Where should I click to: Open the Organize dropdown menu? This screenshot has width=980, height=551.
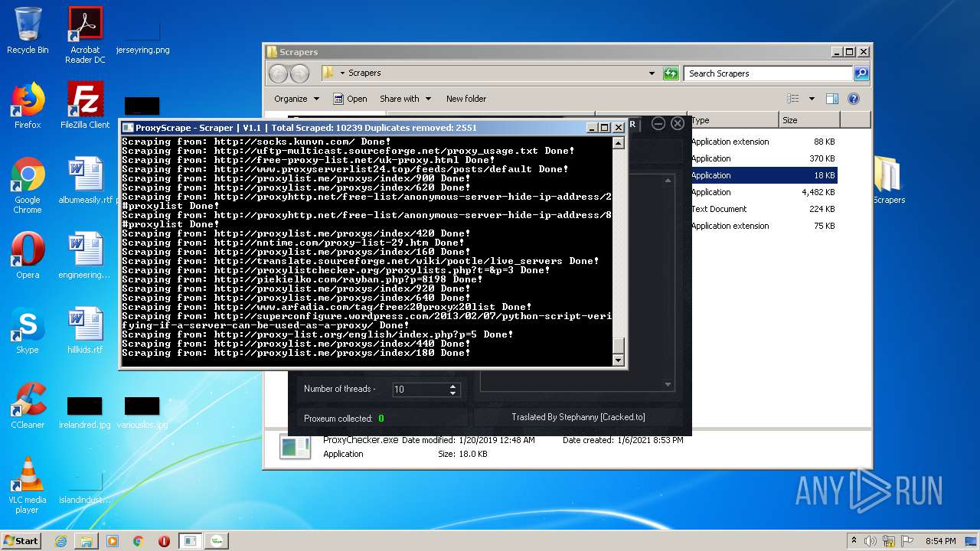pos(296,99)
